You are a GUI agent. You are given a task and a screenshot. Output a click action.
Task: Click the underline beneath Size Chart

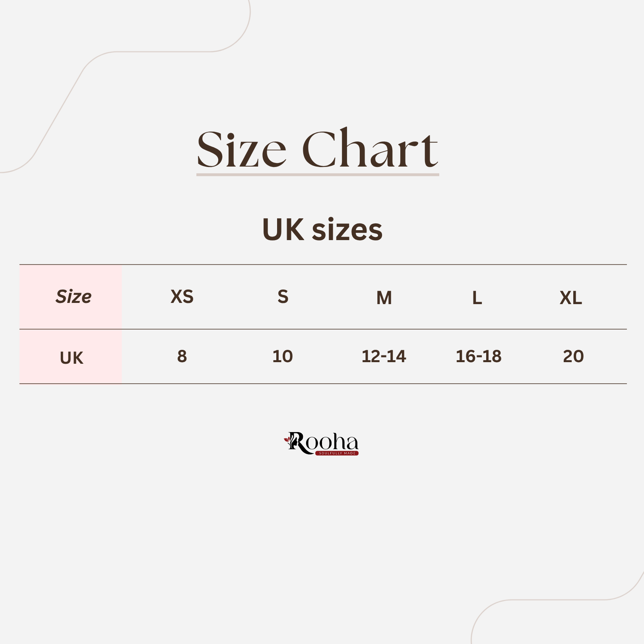(x=318, y=175)
